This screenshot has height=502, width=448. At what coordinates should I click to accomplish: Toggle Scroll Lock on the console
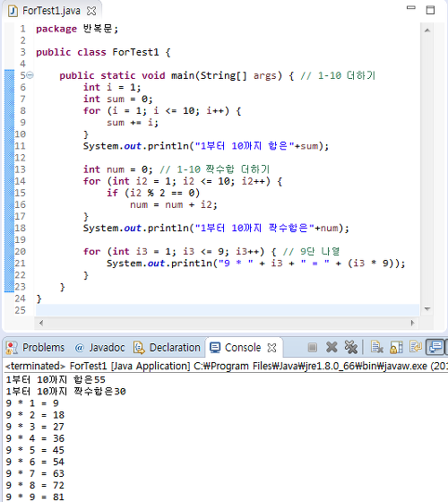pyautogui.click(x=396, y=348)
